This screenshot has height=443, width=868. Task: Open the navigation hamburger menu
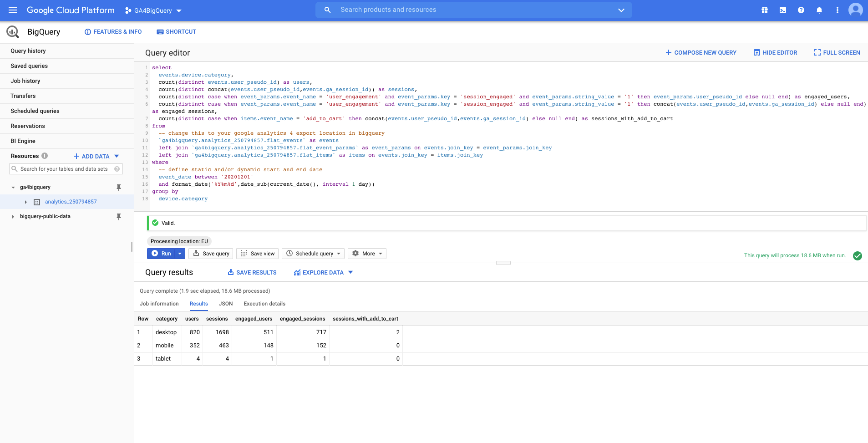pyautogui.click(x=12, y=10)
